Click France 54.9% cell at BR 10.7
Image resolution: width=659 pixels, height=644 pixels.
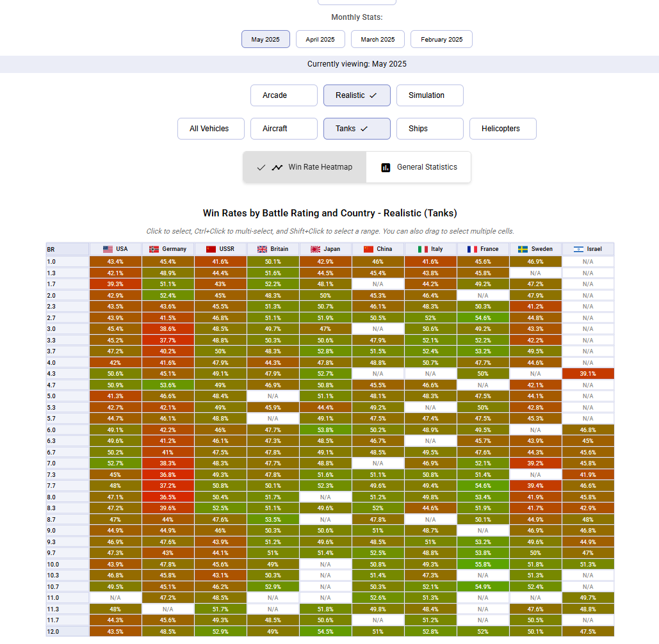point(483,586)
